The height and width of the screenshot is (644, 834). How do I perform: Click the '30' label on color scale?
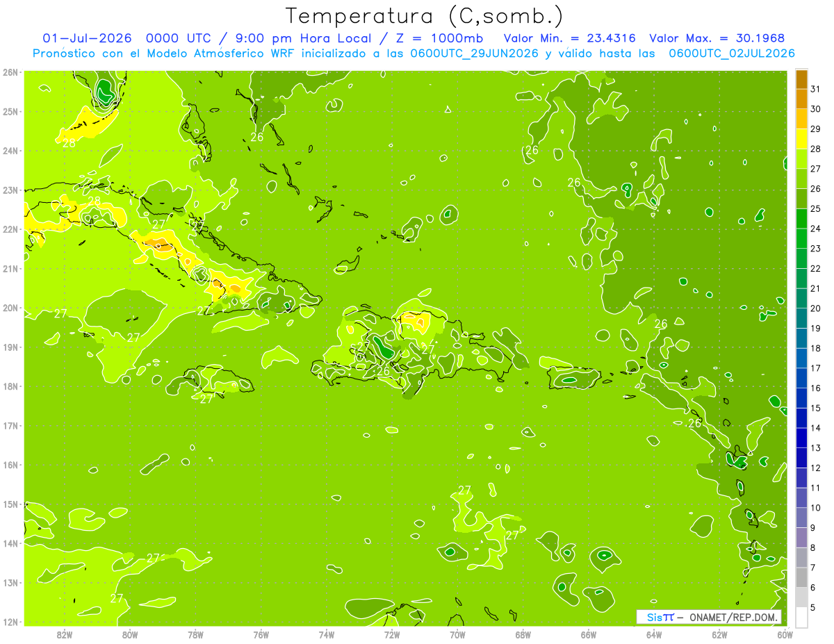816,109
